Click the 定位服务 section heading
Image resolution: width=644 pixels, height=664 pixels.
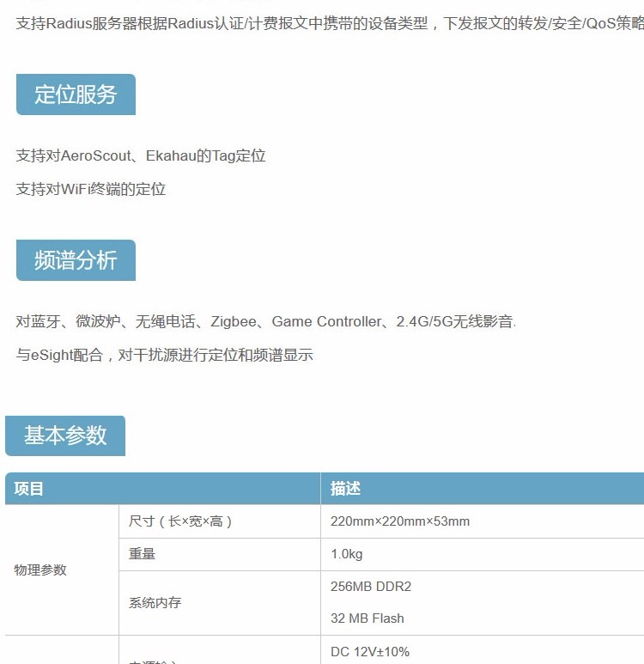pyautogui.click(x=76, y=94)
